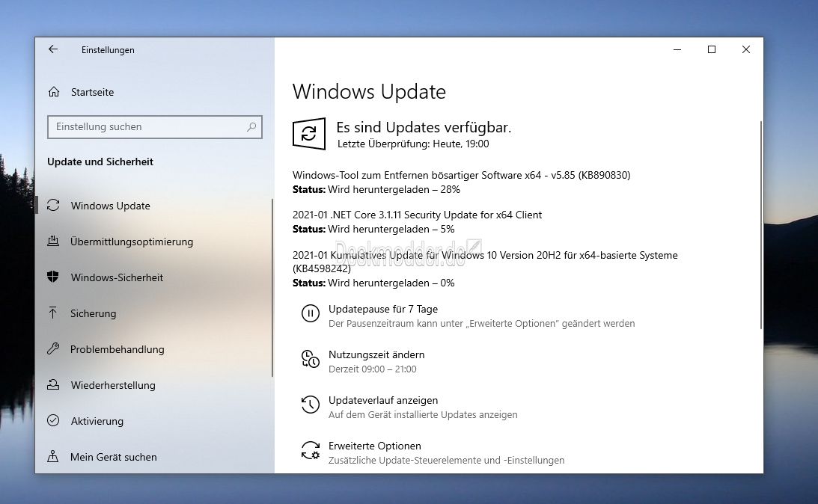Click the KB4598242 cumulative update entry
Viewport: 818px width, 504px height.
(x=485, y=262)
